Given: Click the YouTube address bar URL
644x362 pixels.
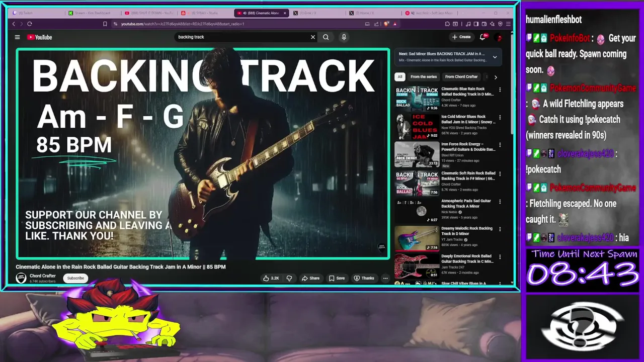Looking at the screenshot, I should tap(183, 24).
